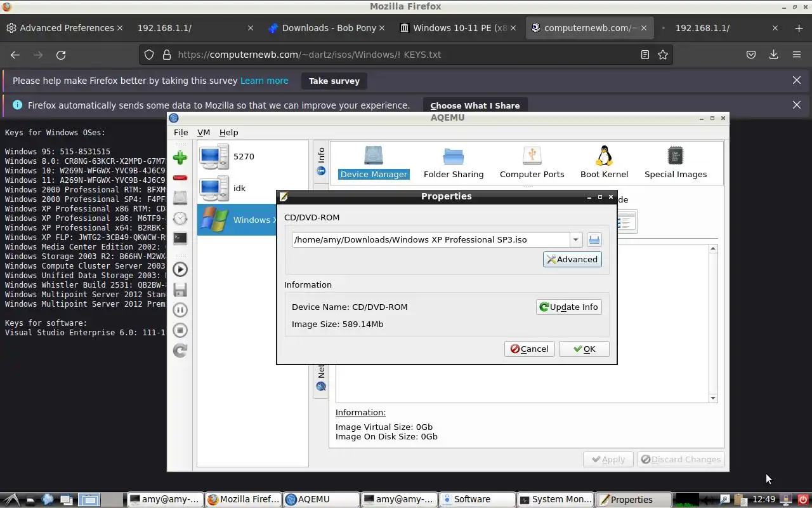Click the clock showing 12:49

(764, 499)
